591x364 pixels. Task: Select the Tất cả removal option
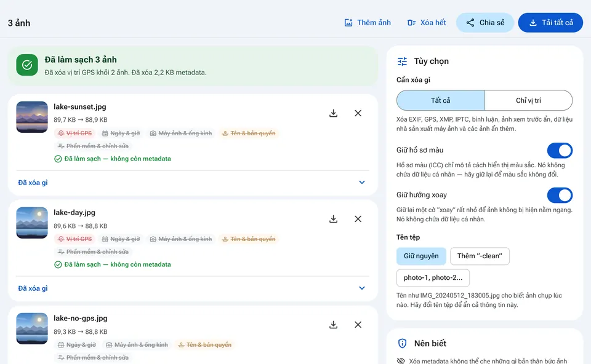[x=441, y=100]
